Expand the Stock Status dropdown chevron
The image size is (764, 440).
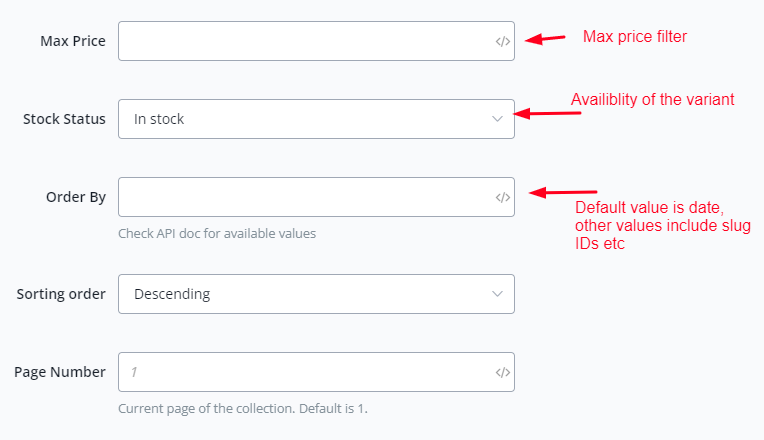(498, 119)
